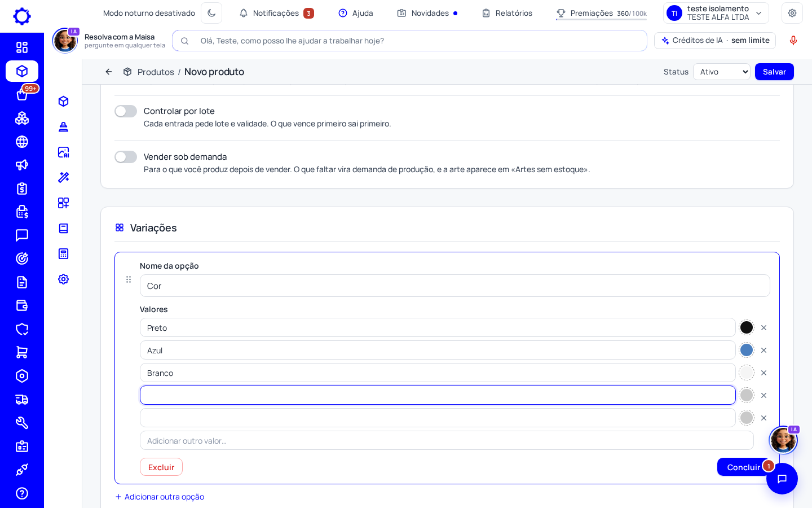812x508 pixels.
Task: Enable the Controlar por lote switch
Action: tap(126, 111)
